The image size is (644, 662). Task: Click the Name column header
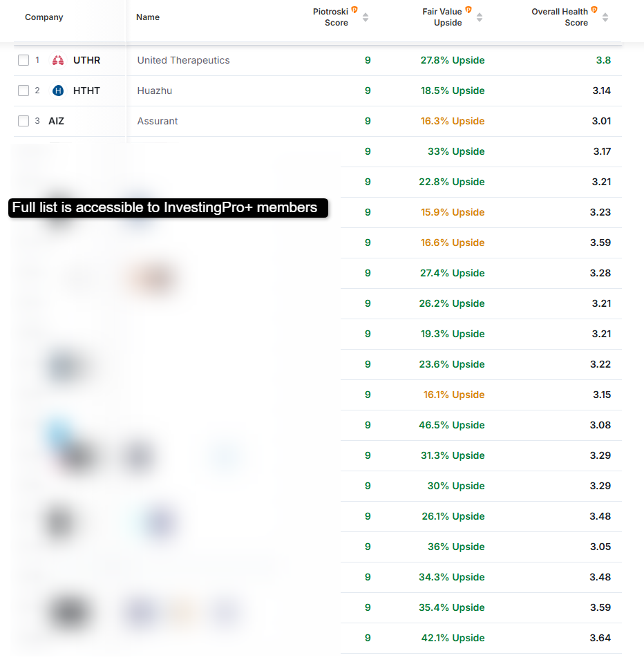pos(148,17)
